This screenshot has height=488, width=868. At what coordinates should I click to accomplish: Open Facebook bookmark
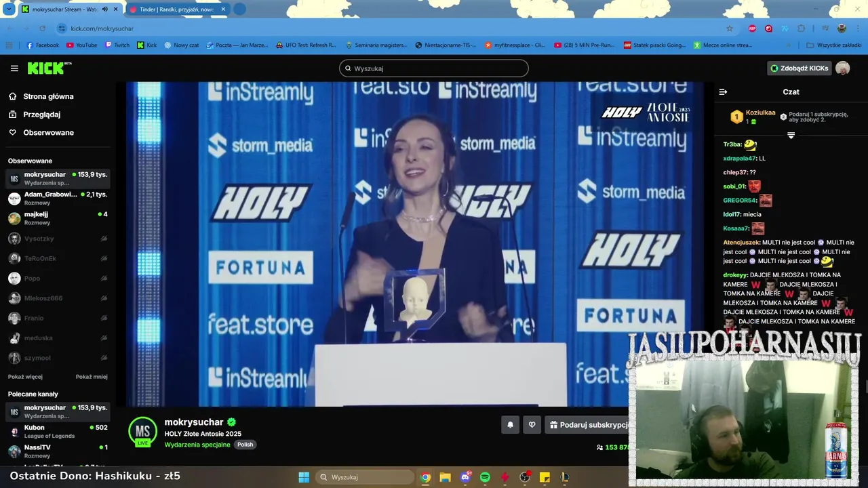[x=43, y=45]
